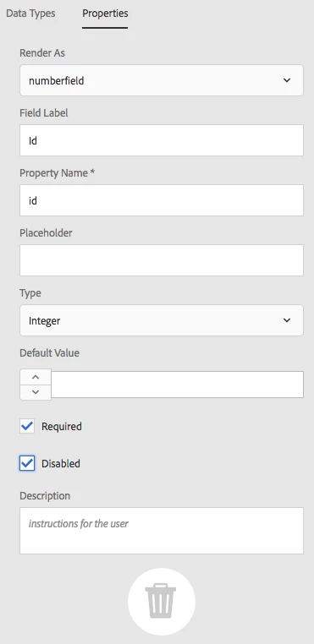The image size is (314, 644).
Task: Click the Disabled label text
Action: 61,464
